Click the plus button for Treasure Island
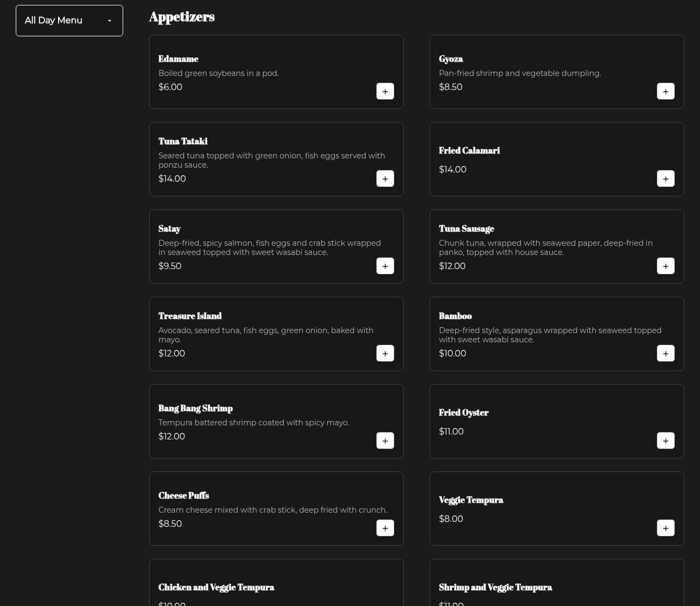Screen dimensions: 700x606 pyautogui.click(x=385, y=353)
